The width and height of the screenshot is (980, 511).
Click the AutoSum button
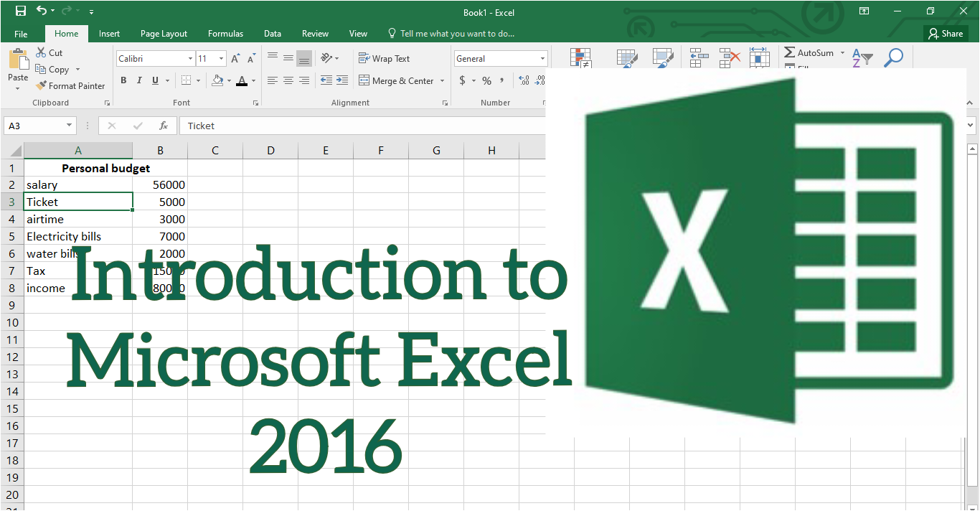(x=809, y=53)
